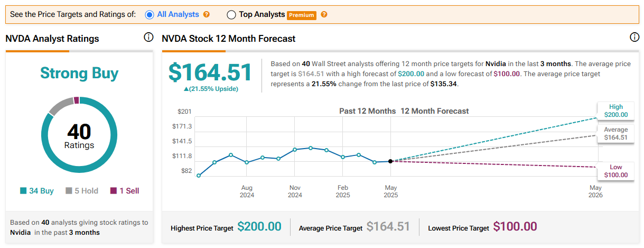644x248 pixels.
Task: Click the Lowest Price Target $100.00 value
Action: tap(515, 227)
